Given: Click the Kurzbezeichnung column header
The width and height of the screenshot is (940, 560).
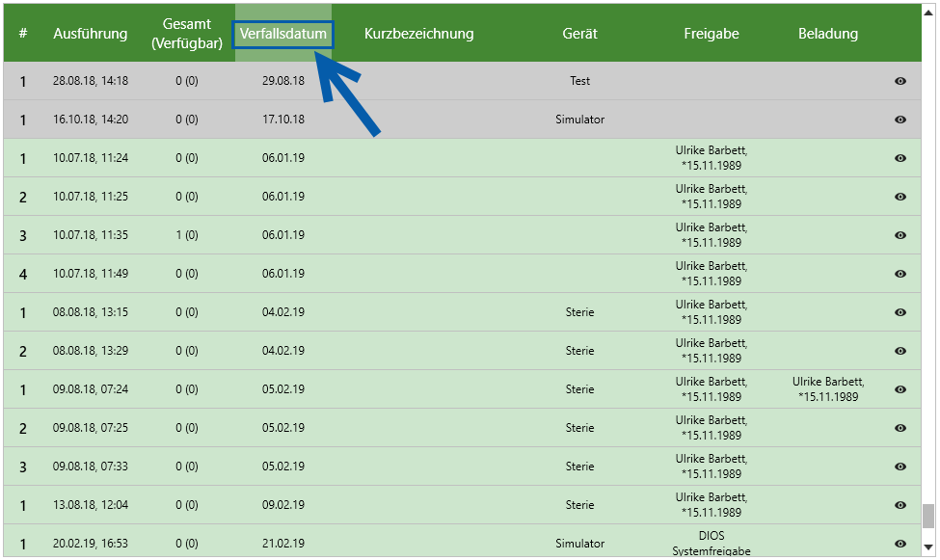Looking at the screenshot, I should (418, 34).
